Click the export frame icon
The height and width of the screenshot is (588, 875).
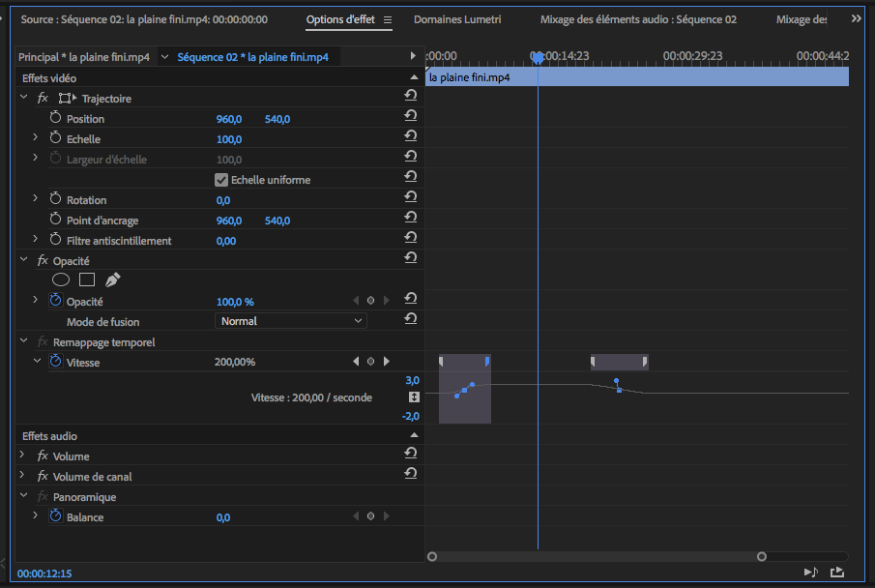[x=837, y=572]
